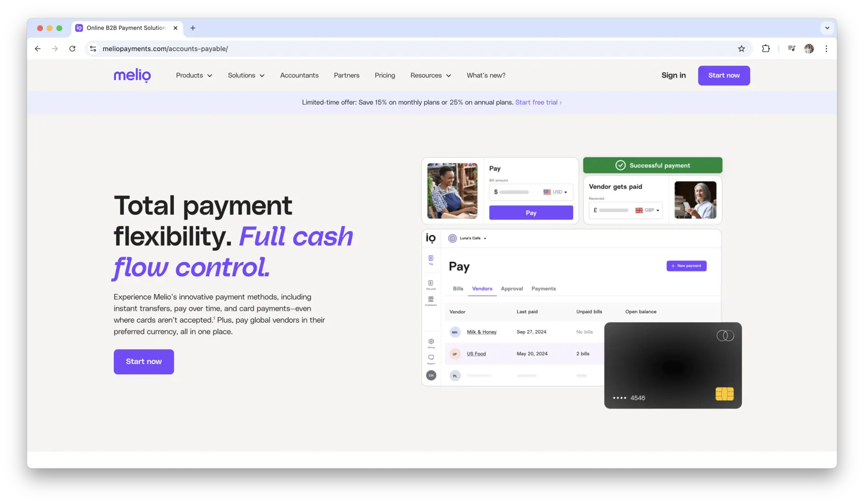Click the MH vendor avatar
Screen dimensions: 864x504
coord(455,332)
